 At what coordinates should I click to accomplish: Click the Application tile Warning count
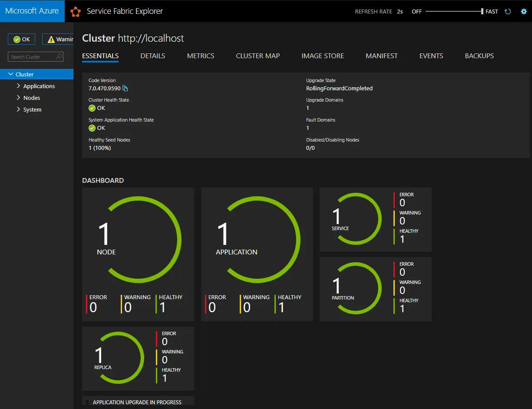coord(247,307)
